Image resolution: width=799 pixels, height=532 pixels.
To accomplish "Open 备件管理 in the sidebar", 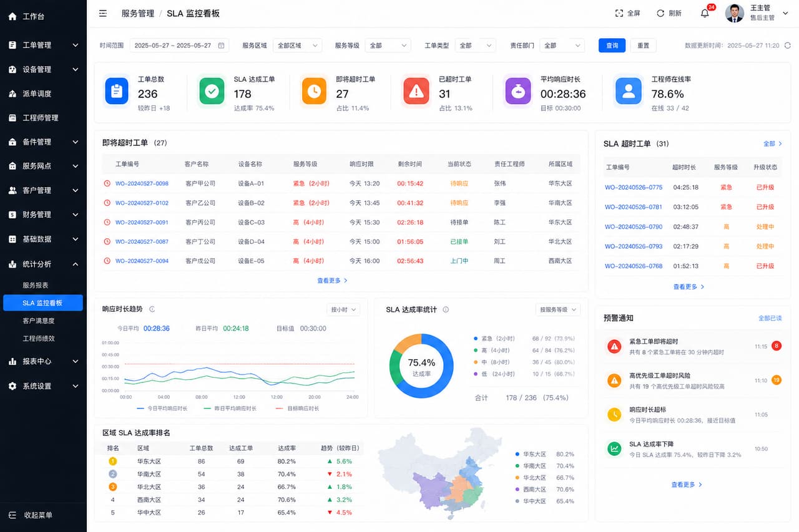I will point(43,142).
